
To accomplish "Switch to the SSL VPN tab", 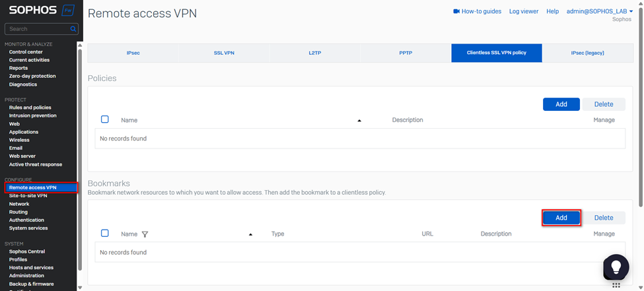I will pyautogui.click(x=224, y=53).
